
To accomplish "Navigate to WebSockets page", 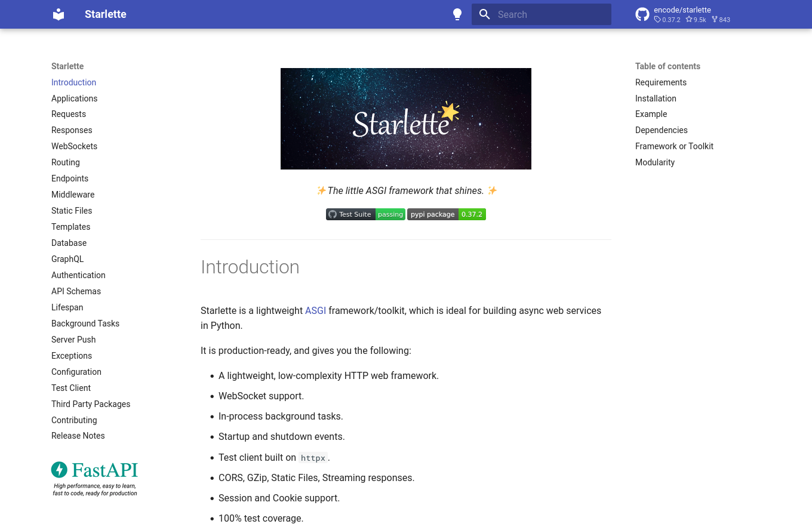I will [x=74, y=146].
